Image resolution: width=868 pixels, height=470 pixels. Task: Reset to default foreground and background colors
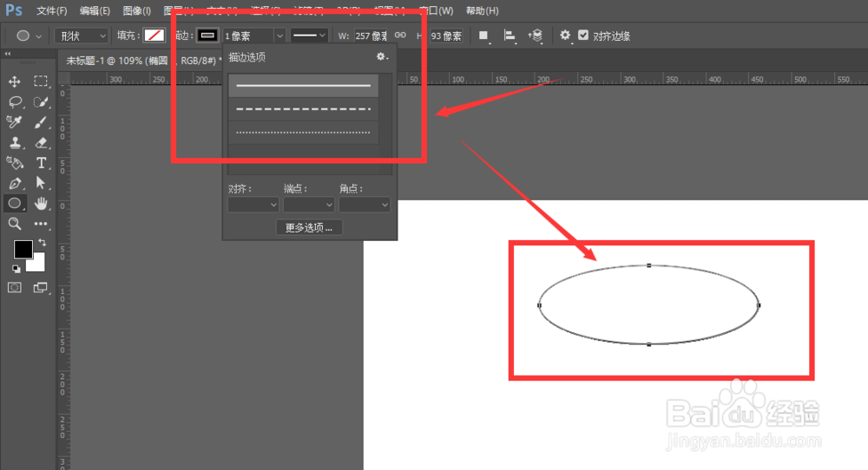click(x=16, y=269)
